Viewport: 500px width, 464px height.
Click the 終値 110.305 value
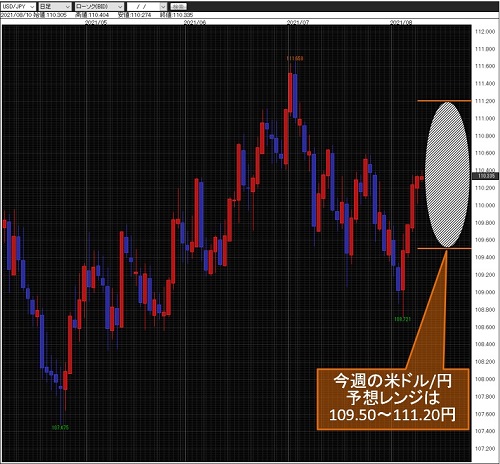176,15
